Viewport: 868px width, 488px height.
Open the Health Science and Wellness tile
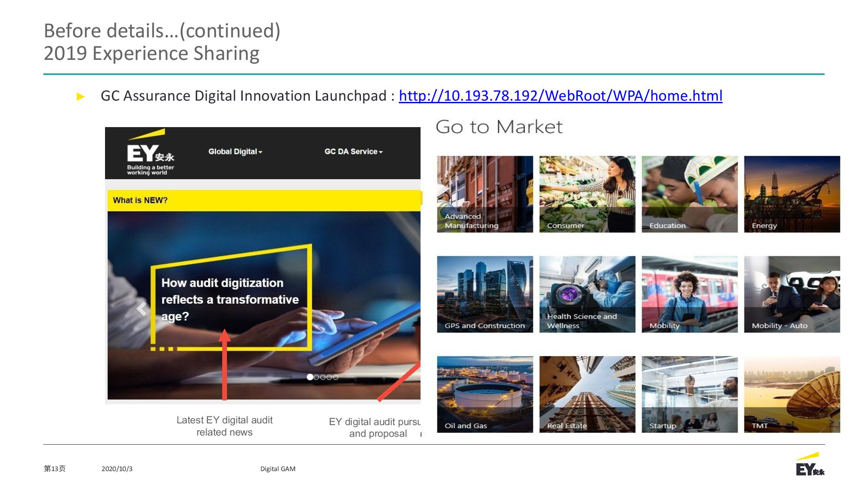587,294
